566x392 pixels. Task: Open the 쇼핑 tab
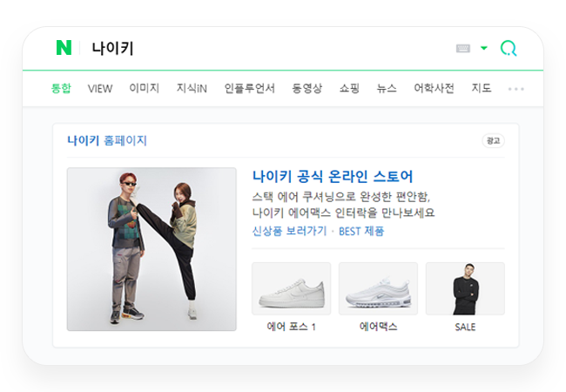pos(349,88)
